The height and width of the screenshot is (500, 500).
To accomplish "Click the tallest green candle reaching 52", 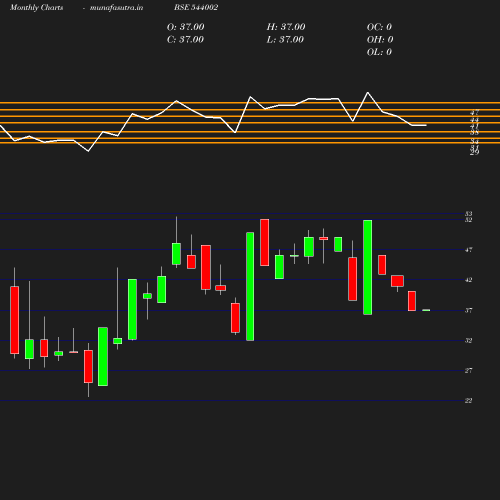I will (368, 267).
